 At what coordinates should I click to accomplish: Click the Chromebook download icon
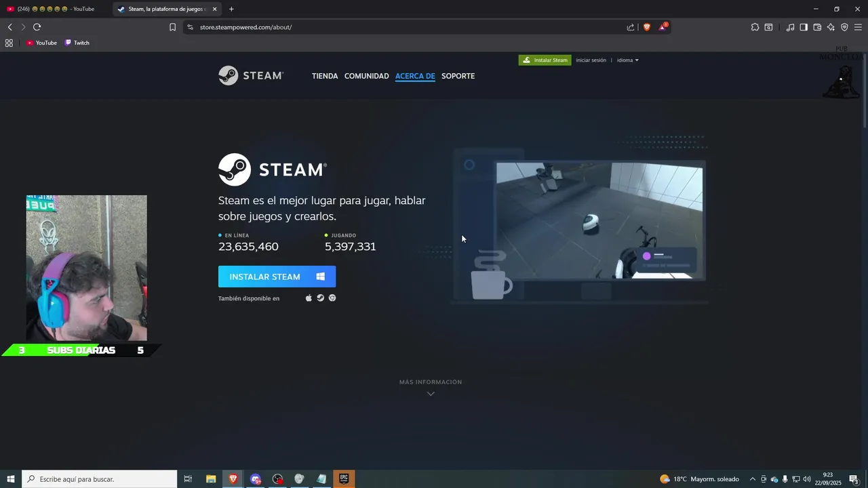click(x=332, y=298)
